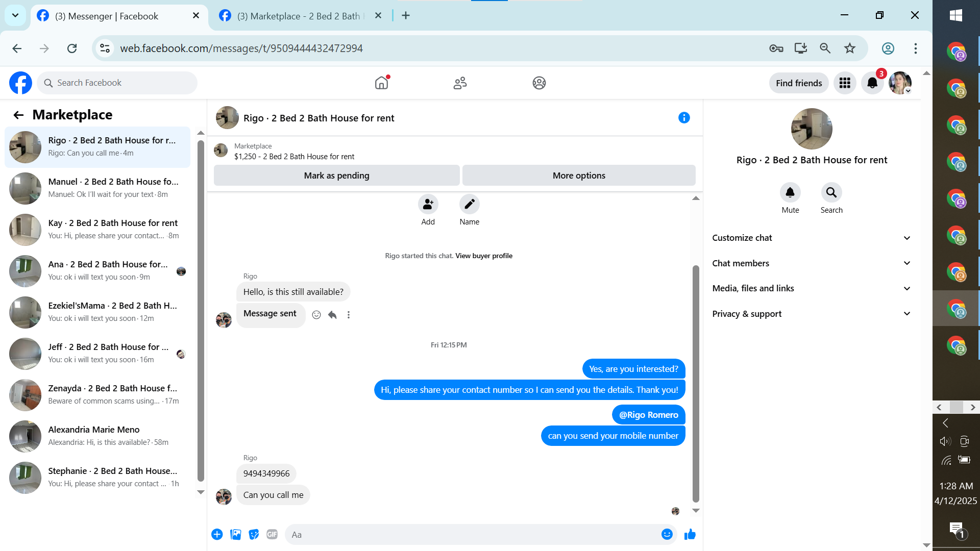
Task: Open a new browser tab
Action: (x=406, y=16)
